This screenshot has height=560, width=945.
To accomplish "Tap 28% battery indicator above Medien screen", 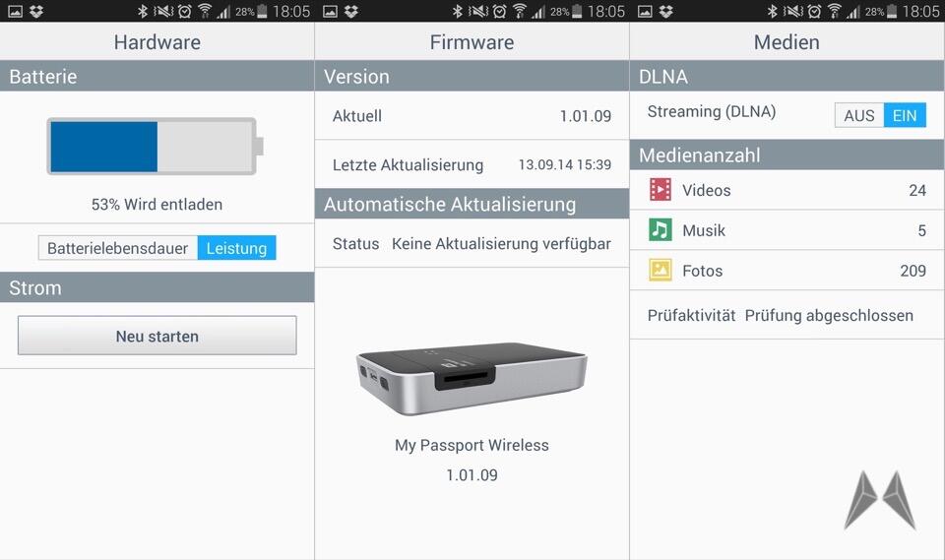I will tap(880, 11).
